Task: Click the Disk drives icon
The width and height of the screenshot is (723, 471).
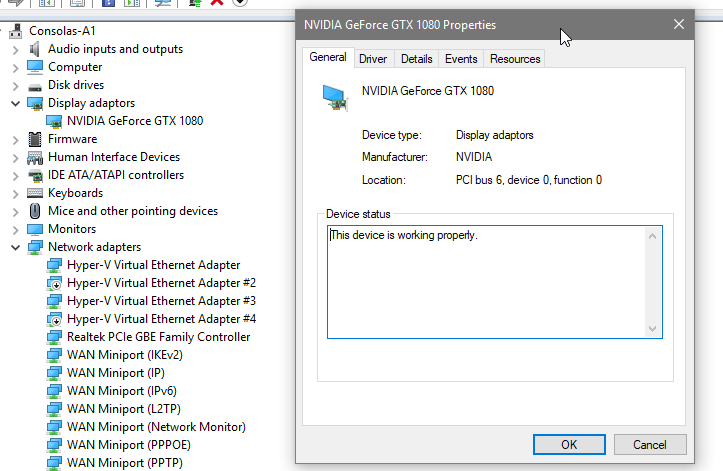Action: [x=35, y=87]
